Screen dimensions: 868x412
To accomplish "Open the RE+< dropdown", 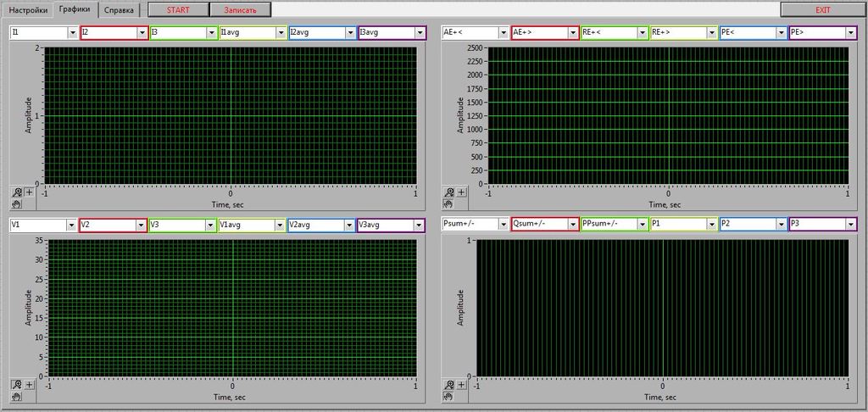I will coord(615,33).
